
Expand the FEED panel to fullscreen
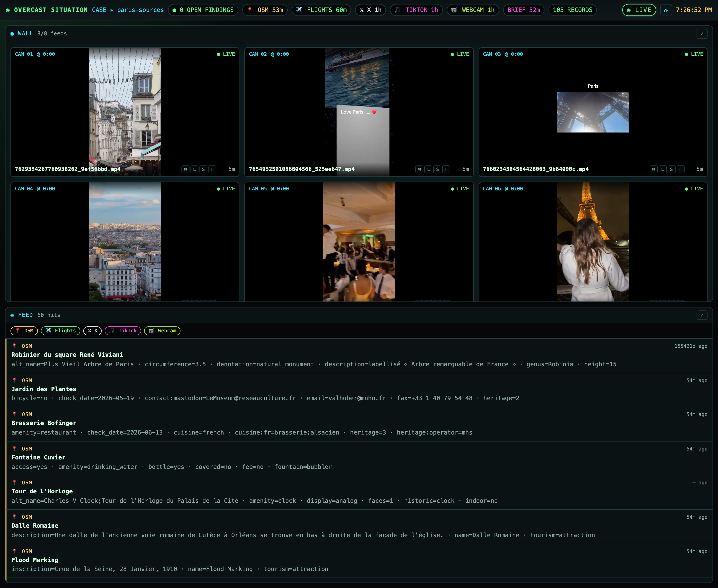[702, 315]
